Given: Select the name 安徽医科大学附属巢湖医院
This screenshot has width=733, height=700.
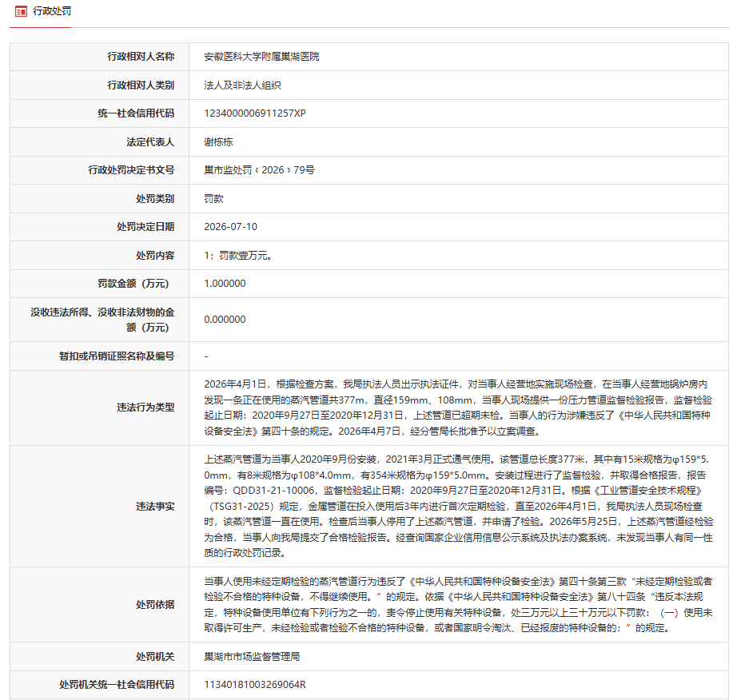Looking at the screenshot, I should pyautogui.click(x=261, y=57).
